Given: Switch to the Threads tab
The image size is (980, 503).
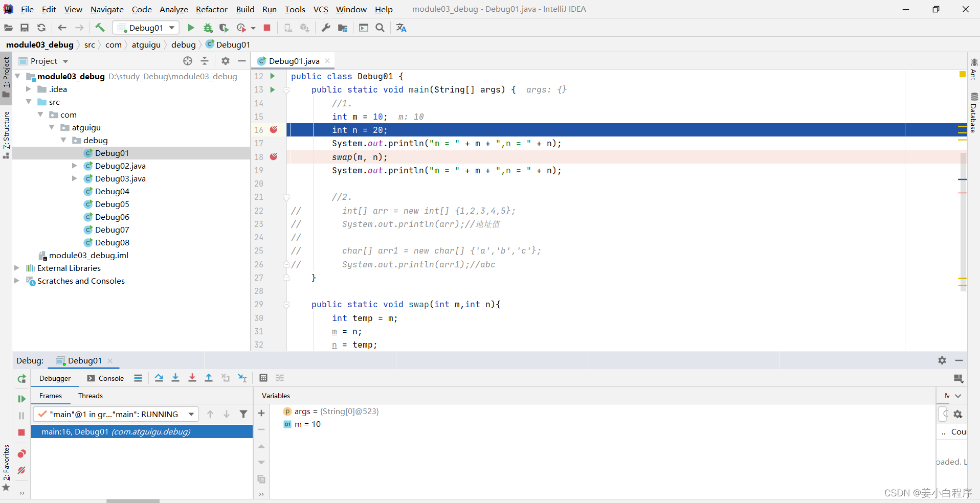Looking at the screenshot, I should tap(91, 396).
